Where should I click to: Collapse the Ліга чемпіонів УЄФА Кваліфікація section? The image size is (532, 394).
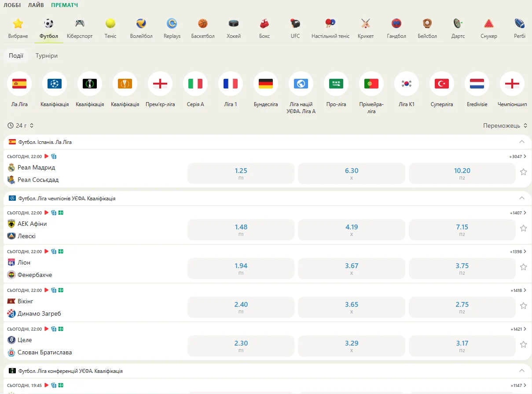pos(522,198)
